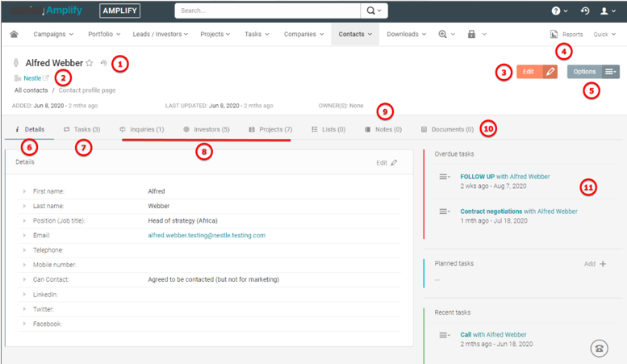Switch to the Inquiries (1) tab

coord(141,129)
